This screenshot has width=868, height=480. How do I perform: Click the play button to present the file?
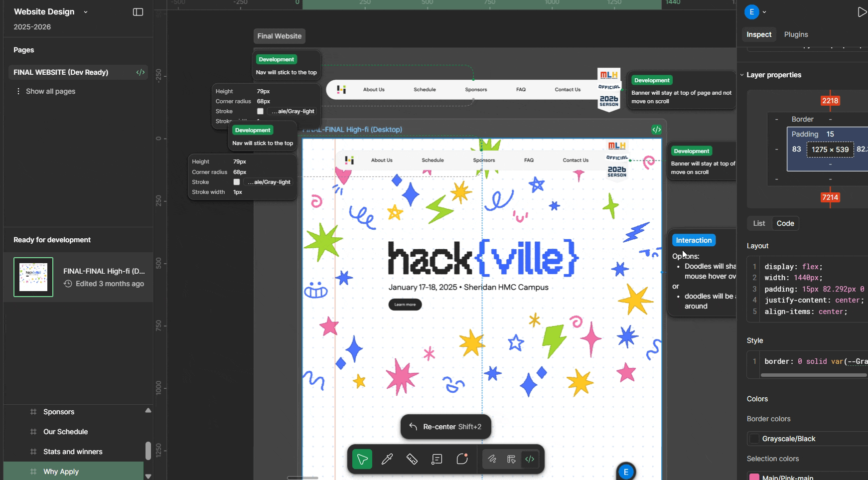(x=863, y=11)
